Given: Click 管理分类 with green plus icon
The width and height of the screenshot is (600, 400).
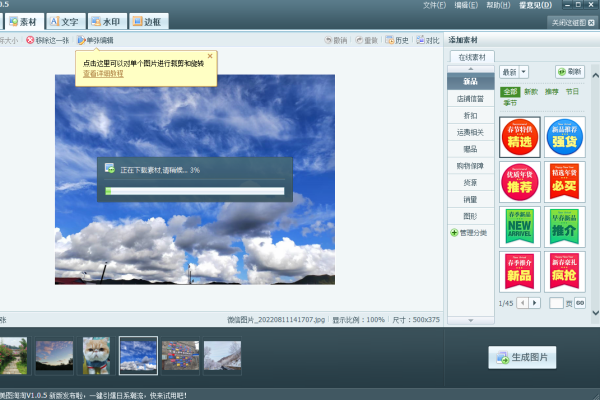Looking at the screenshot, I should click(469, 233).
